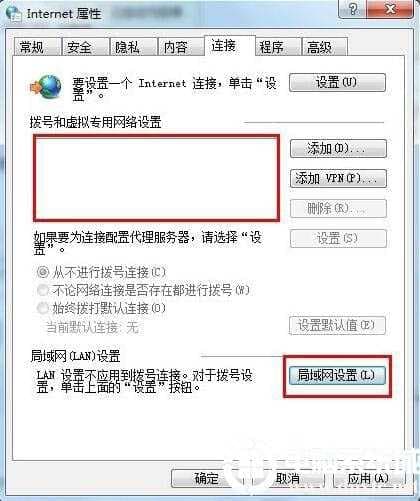Click the 取消 button
Screen dimensions: 420x501
[x=288, y=479]
